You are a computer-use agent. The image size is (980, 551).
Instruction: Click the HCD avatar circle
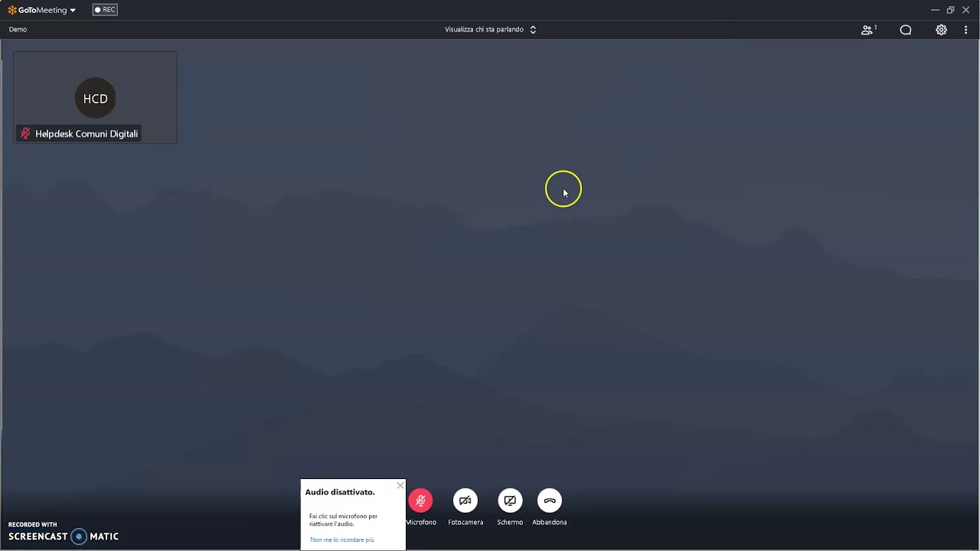[96, 99]
